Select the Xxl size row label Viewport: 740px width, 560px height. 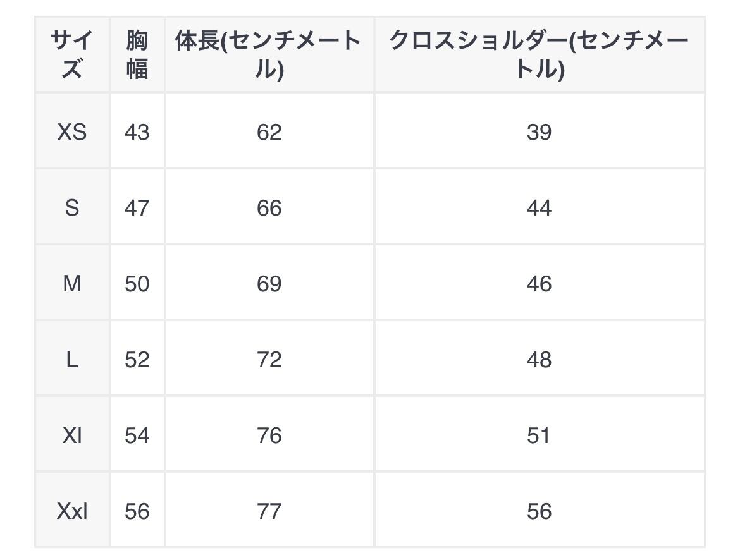pos(72,511)
